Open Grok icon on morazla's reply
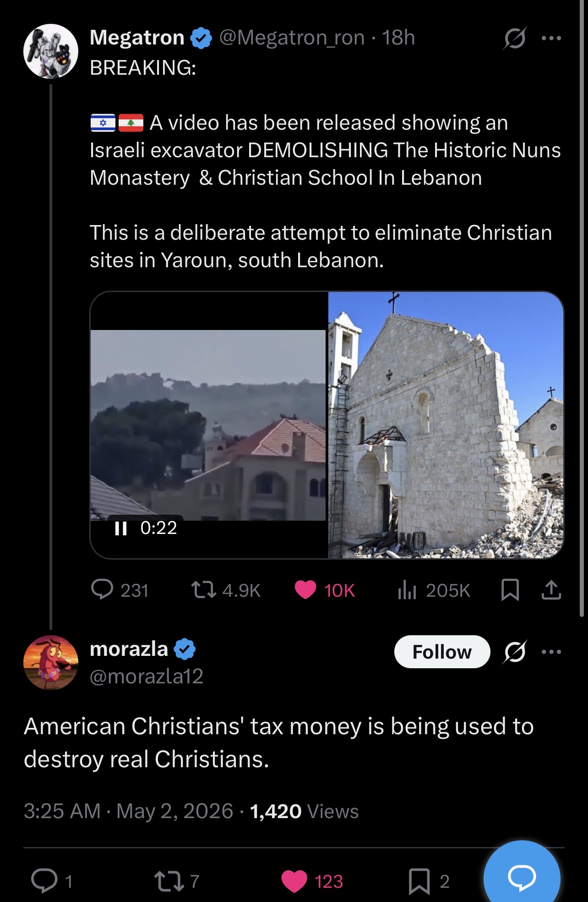588x902 pixels. pos(515,652)
